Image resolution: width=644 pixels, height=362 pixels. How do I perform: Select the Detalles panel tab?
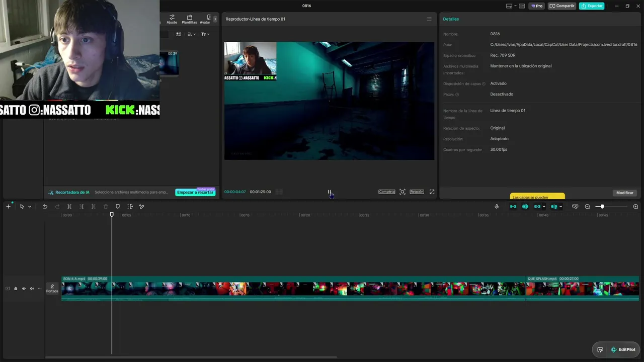pyautogui.click(x=451, y=19)
